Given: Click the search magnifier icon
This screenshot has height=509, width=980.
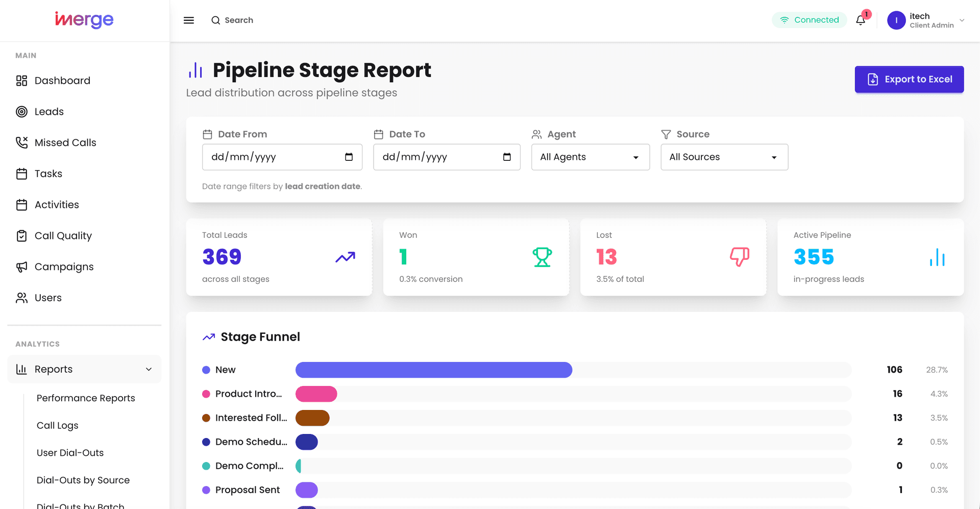Looking at the screenshot, I should tap(216, 20).
